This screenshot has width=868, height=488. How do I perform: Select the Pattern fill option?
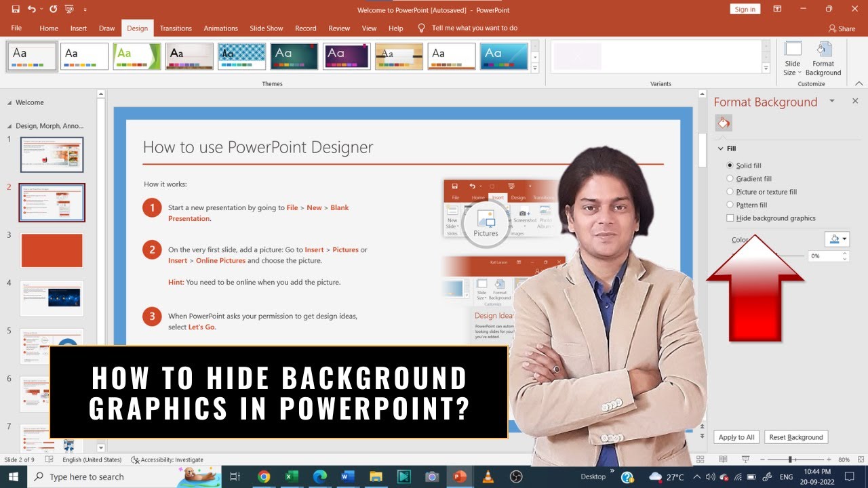coord(747,205)
